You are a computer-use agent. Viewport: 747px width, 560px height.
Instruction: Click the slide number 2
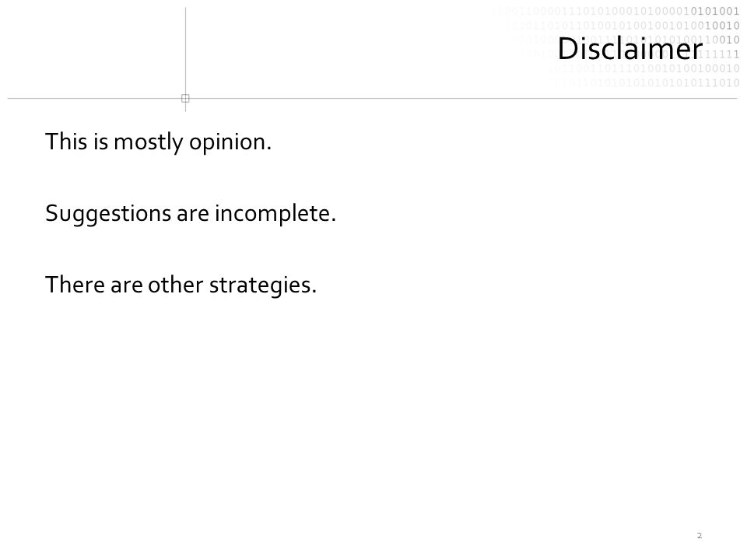(x=700, y=536)
